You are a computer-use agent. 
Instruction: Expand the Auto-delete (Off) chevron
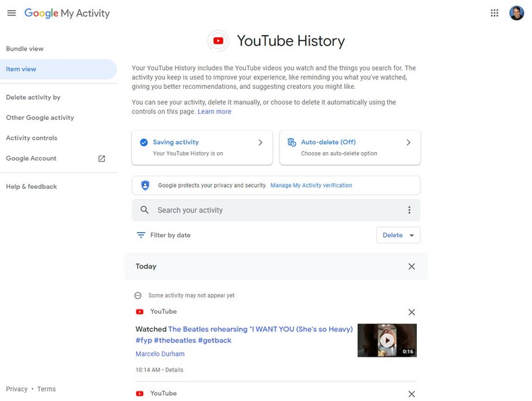click(x=409, y=143)
